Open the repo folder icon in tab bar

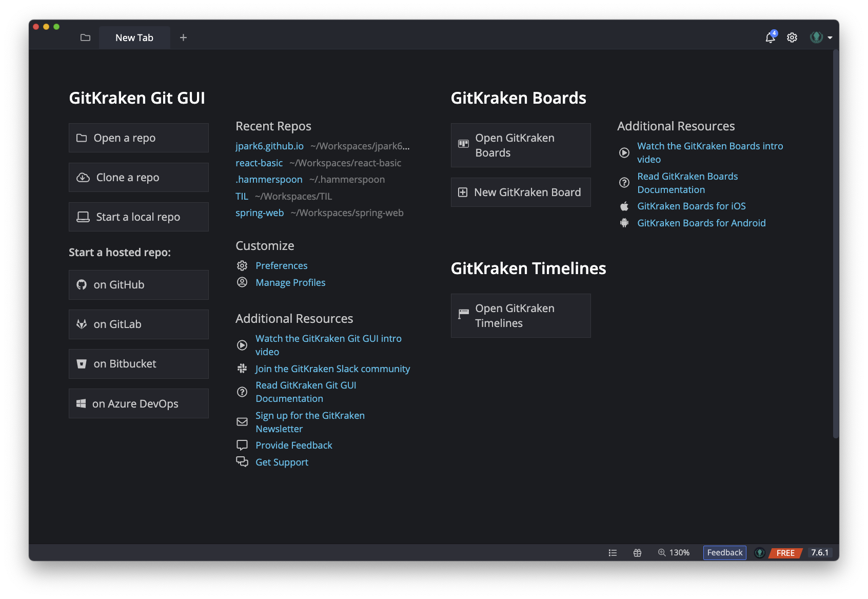click(x=85, y=37)
